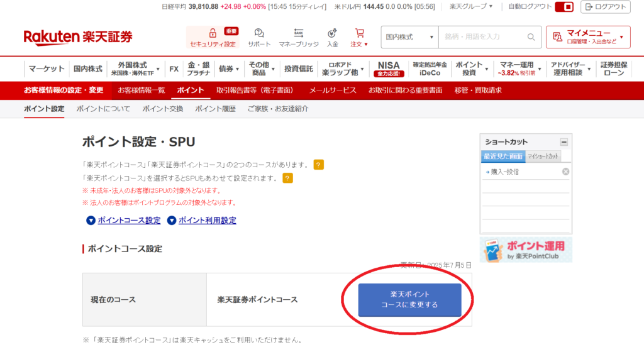Viewport: 644px width, 357px height.
Task: Expand the アドバイザー運用相談 menu
Action: tap(570, 69)
